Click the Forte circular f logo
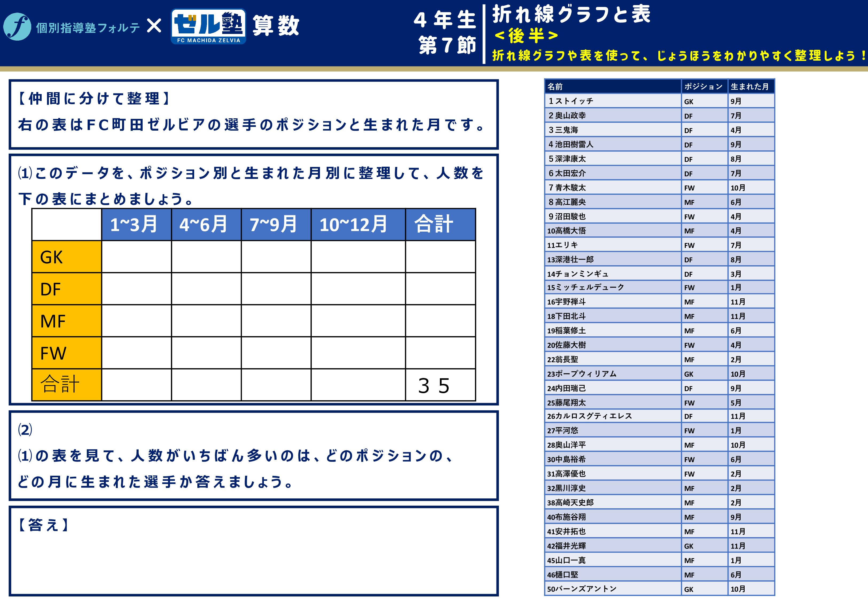 [17, 26]
